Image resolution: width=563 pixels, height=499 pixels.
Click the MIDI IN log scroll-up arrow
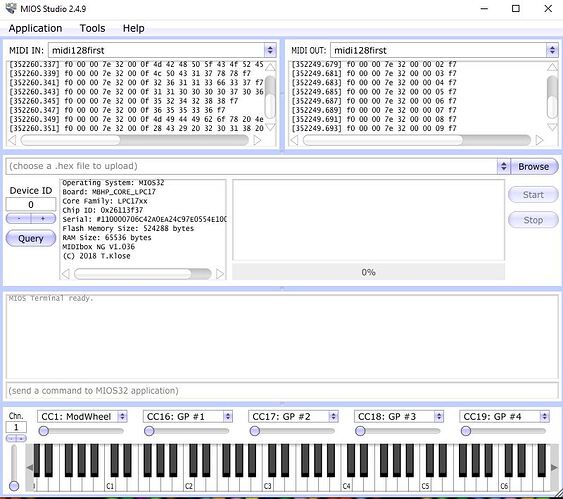(x=270, y=67)
